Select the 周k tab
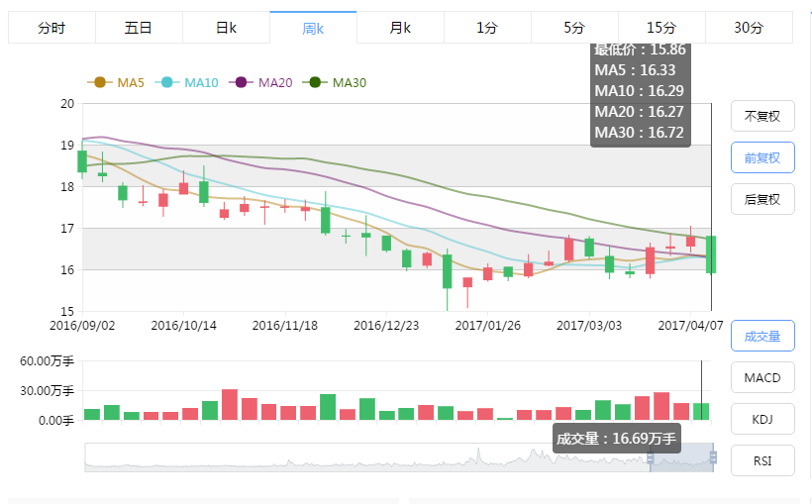Screen dimensions: 812x504 coord(313,28)
